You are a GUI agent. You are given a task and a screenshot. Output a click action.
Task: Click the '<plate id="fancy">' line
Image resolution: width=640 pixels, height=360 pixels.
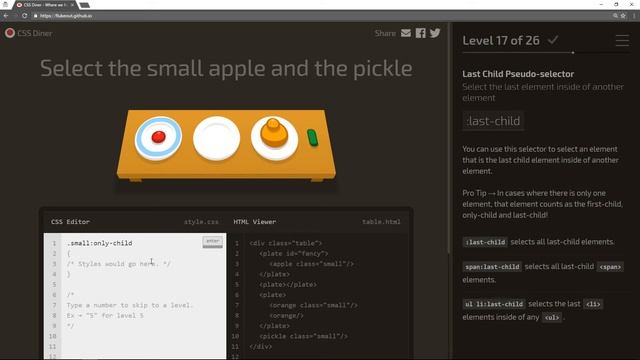click(293, 253)
